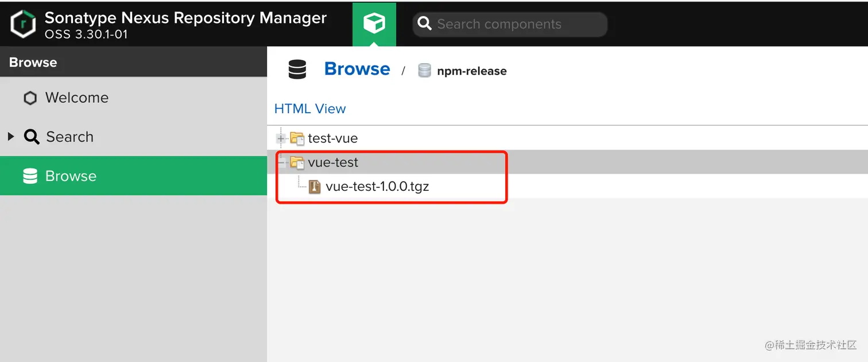Click the Search magnifier icon in sidebar
This screenshot has width=868, height=362.
(32, 137)
